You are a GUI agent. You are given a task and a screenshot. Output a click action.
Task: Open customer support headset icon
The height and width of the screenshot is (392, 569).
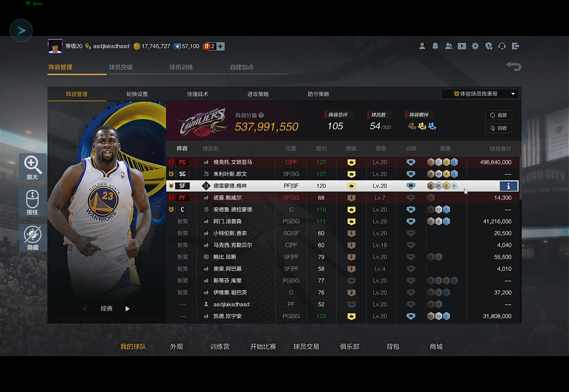pyautogui.click(x=502, y=46)
